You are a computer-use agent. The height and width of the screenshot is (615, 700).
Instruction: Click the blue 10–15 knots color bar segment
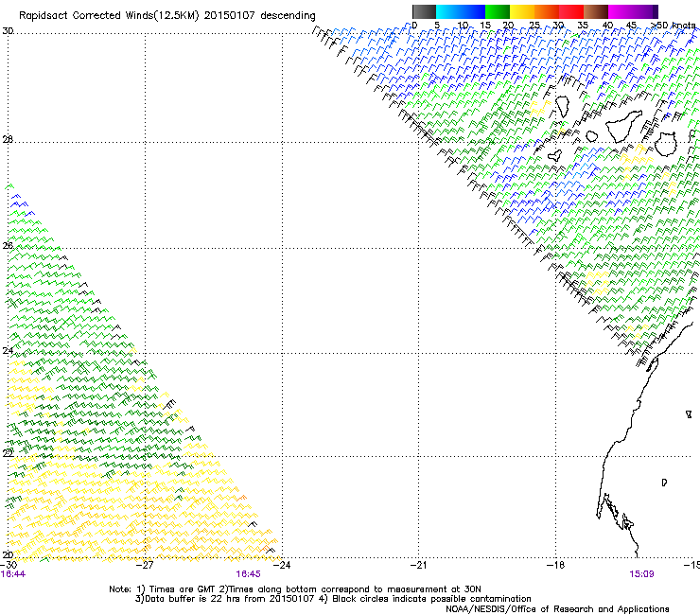tap(473, 11)
